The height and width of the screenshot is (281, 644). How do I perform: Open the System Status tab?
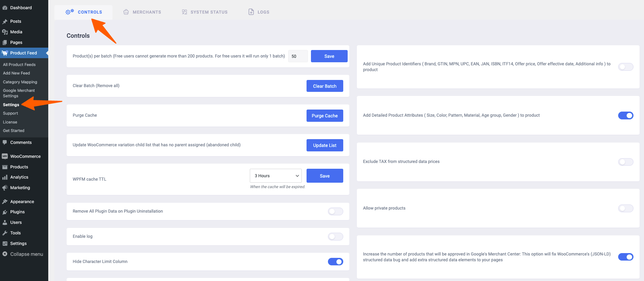coord(205,12)
